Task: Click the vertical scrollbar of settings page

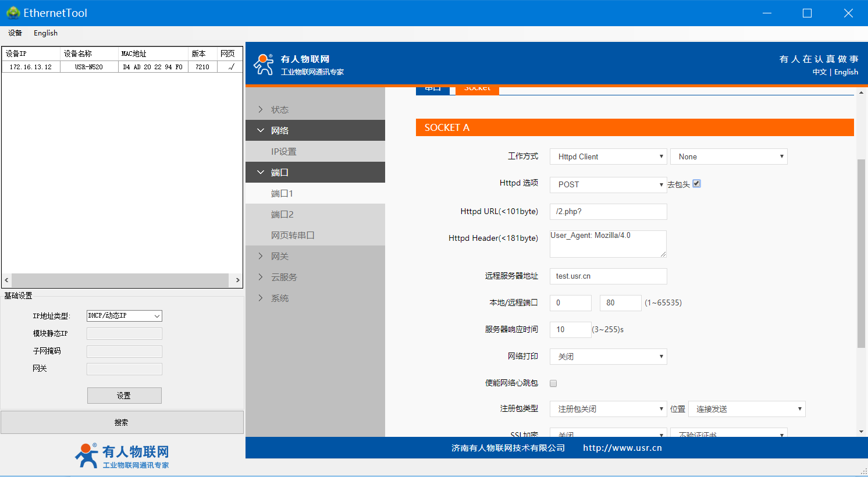Action: 861,253
